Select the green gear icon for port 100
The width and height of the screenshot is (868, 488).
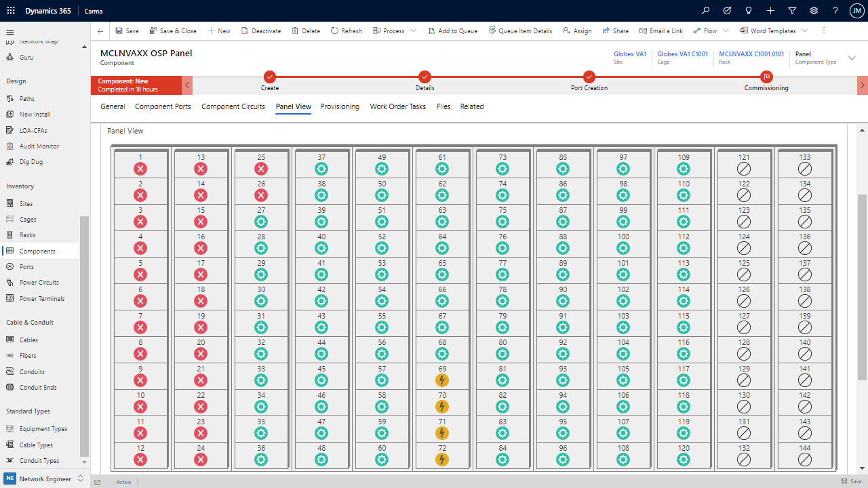623,248
